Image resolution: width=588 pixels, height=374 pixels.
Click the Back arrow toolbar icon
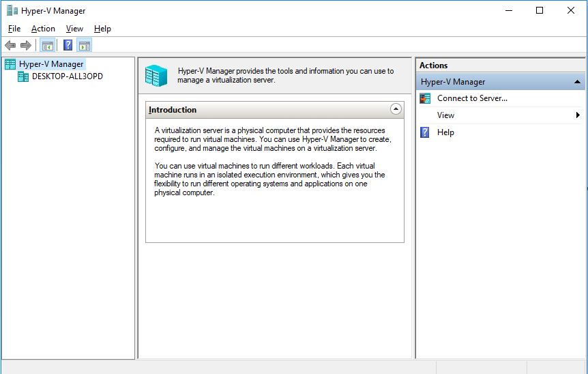tap(10, 46)
